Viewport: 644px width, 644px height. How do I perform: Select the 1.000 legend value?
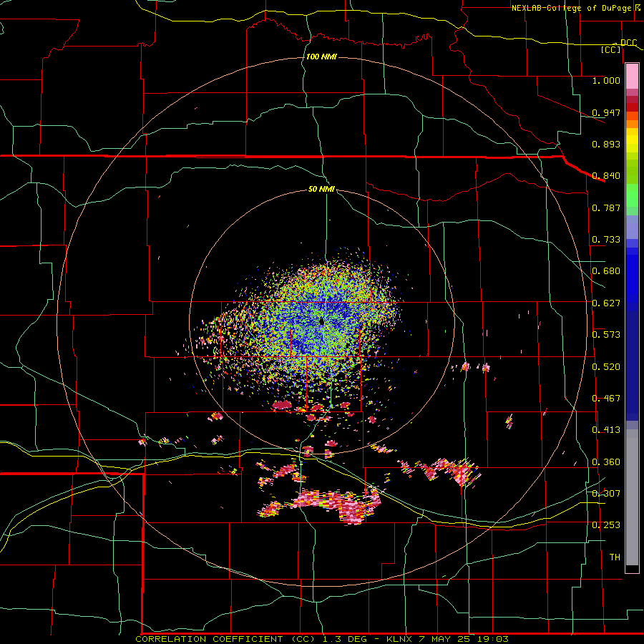(x=606, y=80)
